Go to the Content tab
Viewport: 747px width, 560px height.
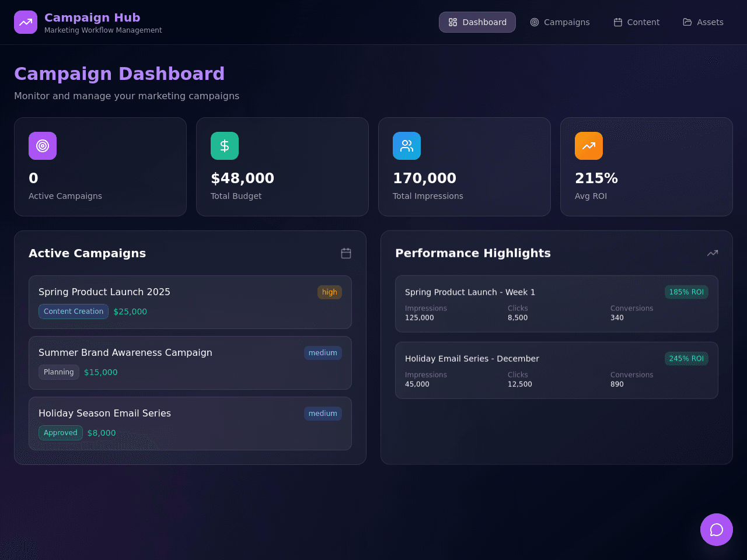[x=636, y=22]
